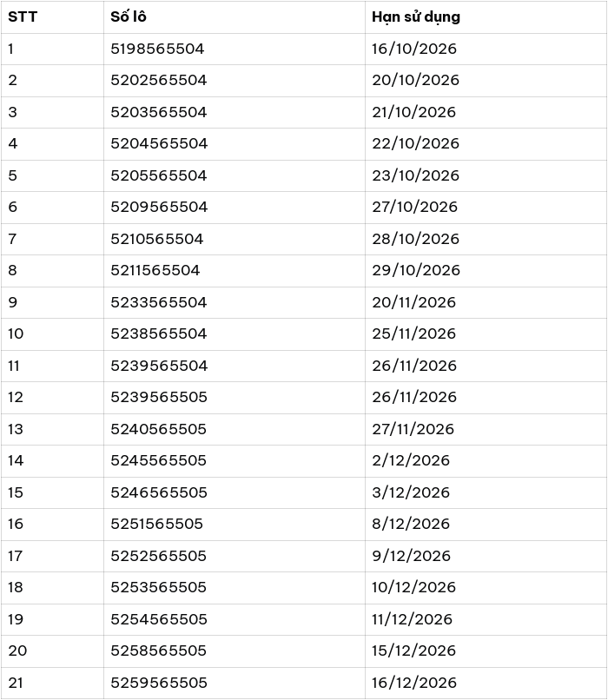608x700 pixels.
Task: Select lot number 5198565504 cell
Action: [x=157, y=49]
